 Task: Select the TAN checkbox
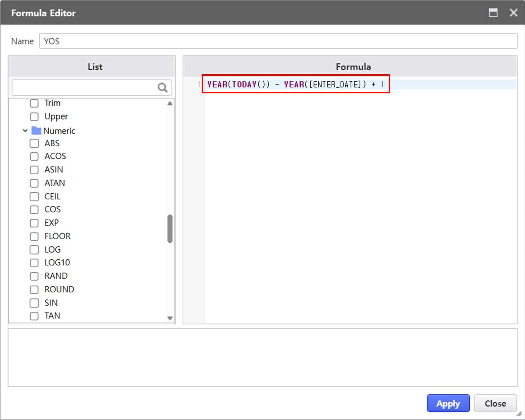[x=34, y=316]
